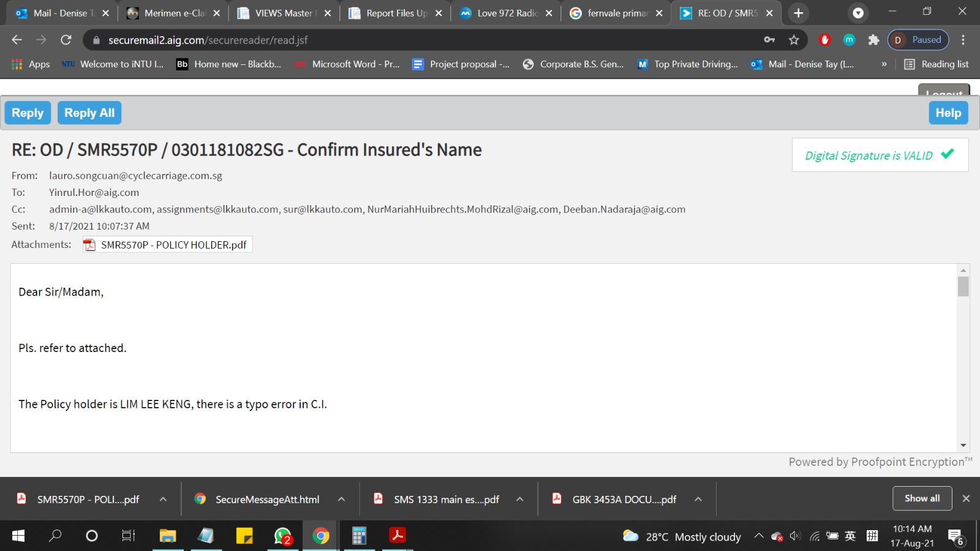
Task: Open the Calculator from the taskbar
Action: click(359, 536)
